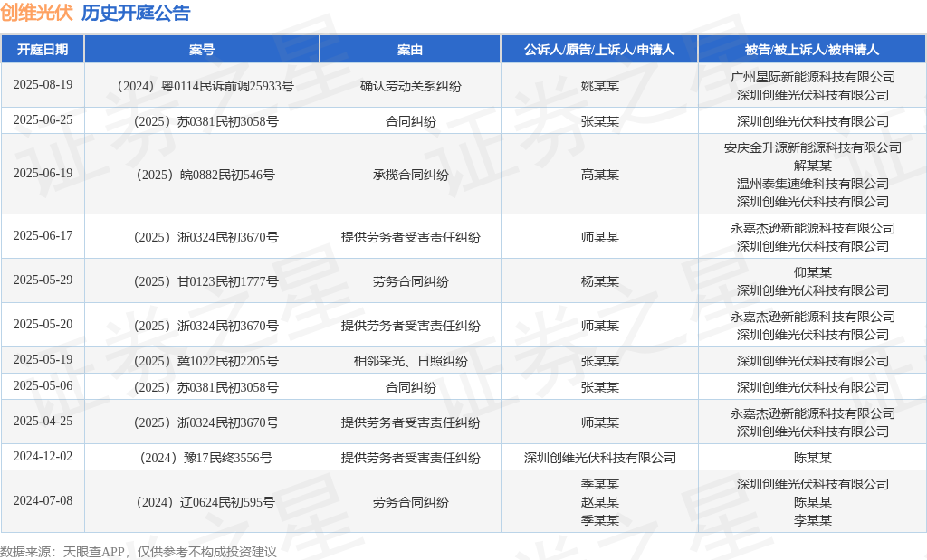Viewport: 927px width, 560px height.
Task: Select case number 甘0123民初1777号
Action: 227,281
